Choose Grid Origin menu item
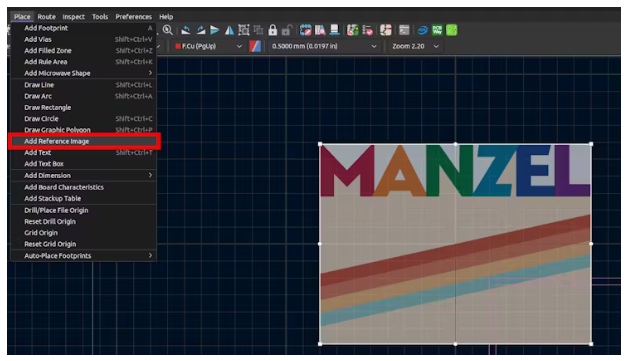 83,233
